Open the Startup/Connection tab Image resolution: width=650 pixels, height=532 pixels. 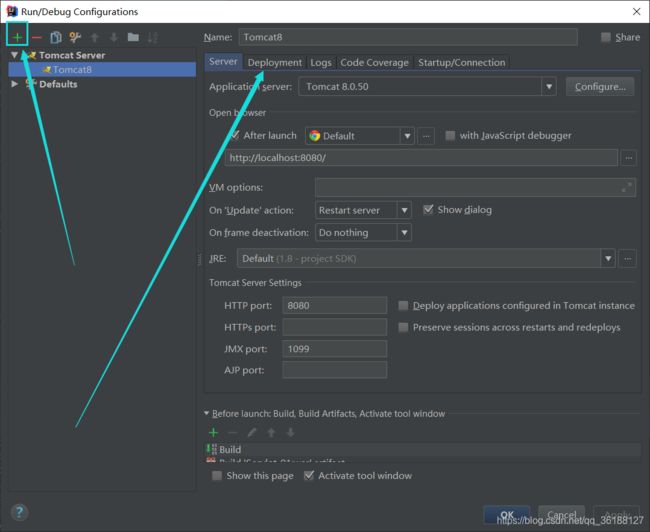pos(462,63)
